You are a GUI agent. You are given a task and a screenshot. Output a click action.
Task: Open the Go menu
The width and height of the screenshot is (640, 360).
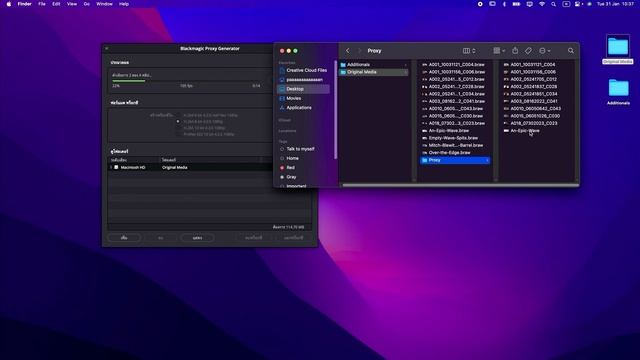(x=87, y=4)
